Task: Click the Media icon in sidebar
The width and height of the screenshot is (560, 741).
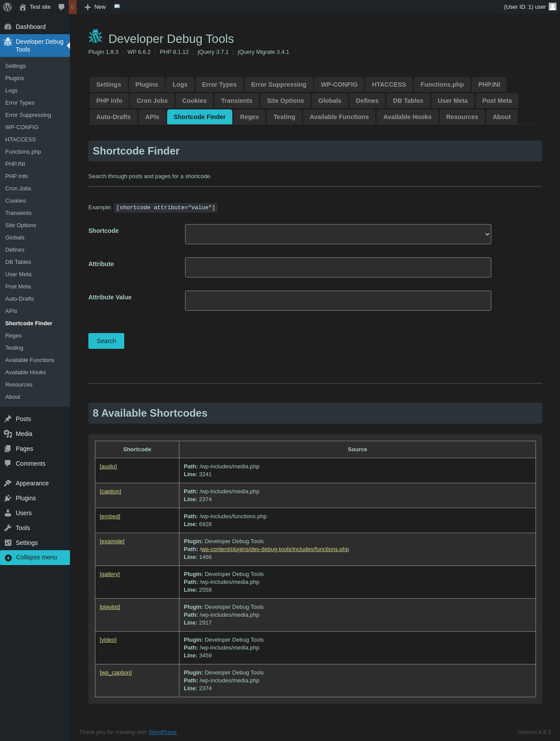Action: click(x=8, y=434)
